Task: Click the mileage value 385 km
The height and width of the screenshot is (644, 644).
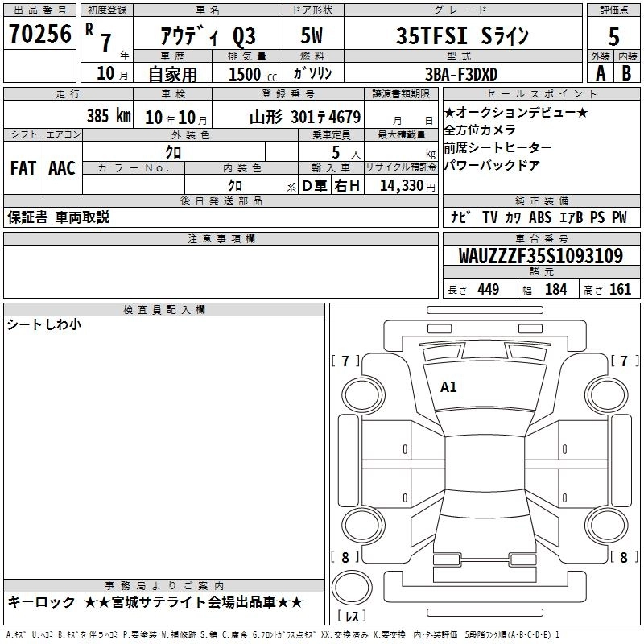Action: tap(109, 115)
